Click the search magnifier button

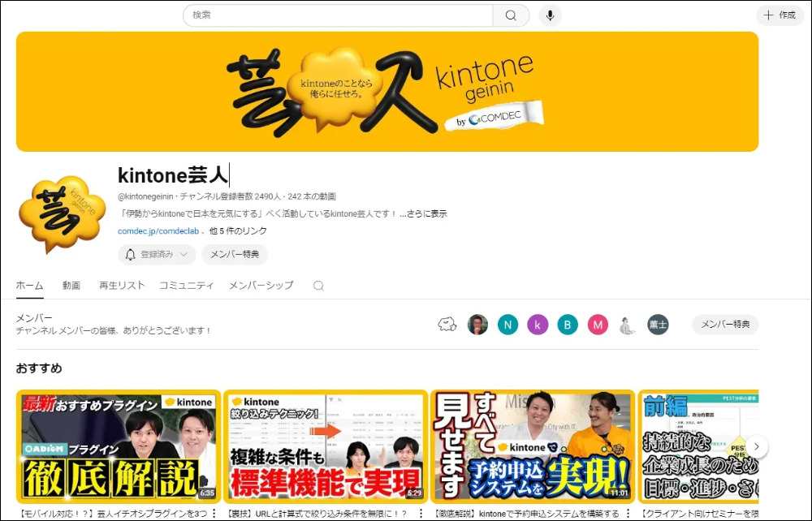pyautogui.click(x=511, y=15)
